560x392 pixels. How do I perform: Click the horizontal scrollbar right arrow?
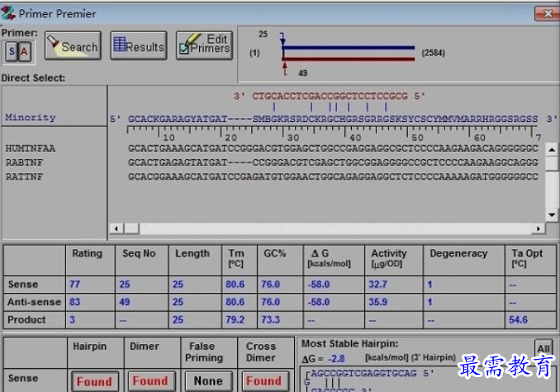click(539, 229)
